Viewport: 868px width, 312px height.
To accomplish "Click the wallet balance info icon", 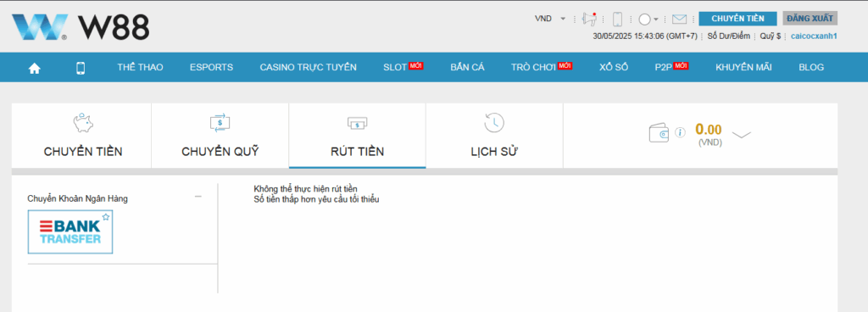I will (681, 133).
